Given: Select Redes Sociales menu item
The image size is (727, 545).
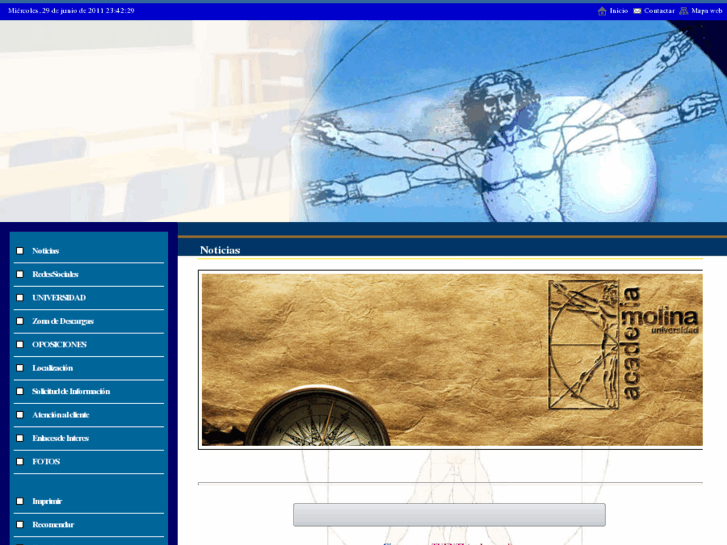Looking at the screenshot, I should pos(55,274).
